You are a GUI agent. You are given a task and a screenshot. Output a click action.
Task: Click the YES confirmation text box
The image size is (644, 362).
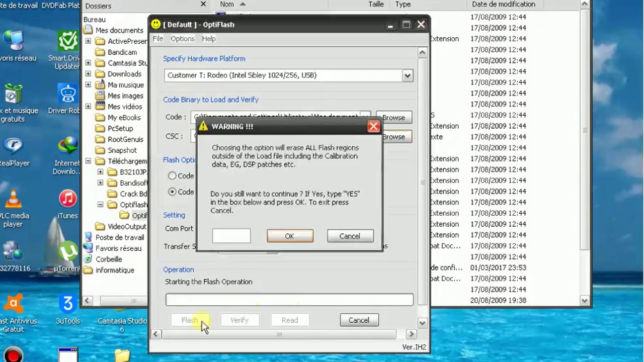[x=231, y=236]
